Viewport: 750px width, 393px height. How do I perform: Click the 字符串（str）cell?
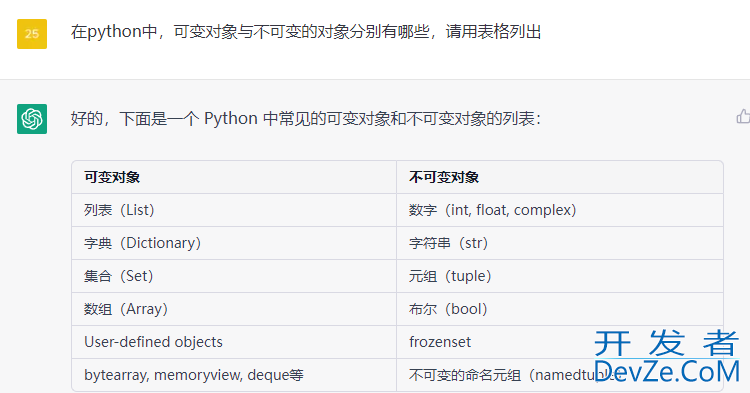tap(560, 243)
